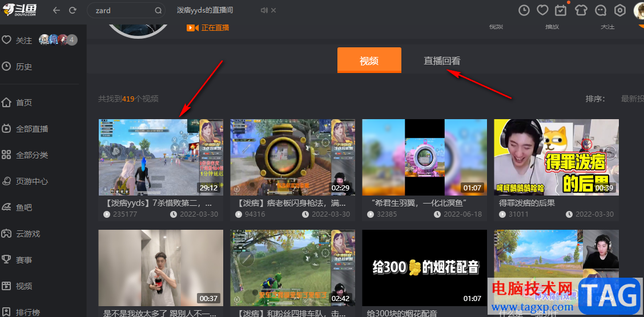Open the messages chat icon

[x=601, y=10]
